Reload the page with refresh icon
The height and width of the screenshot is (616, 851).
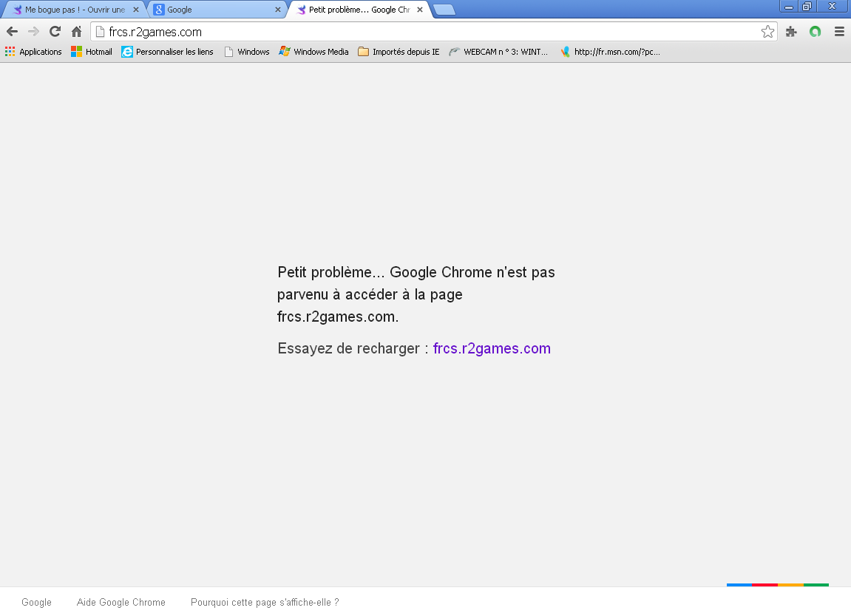coord(55,32)
